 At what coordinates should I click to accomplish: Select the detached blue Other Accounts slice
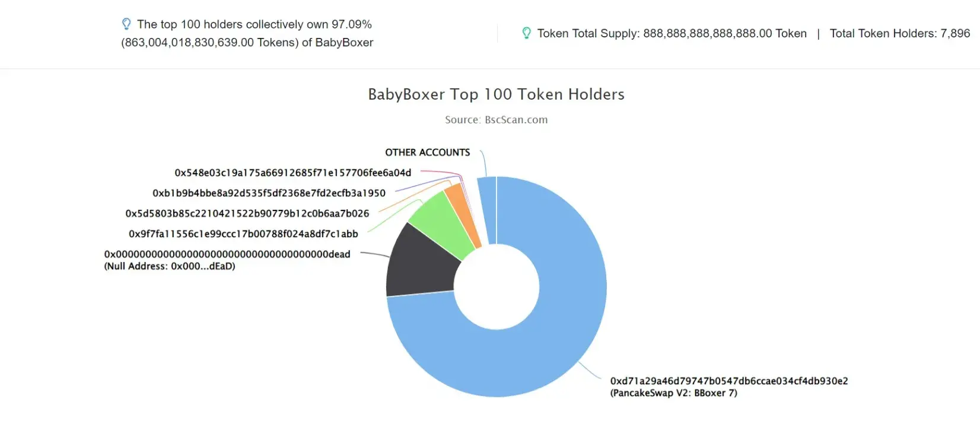point(487,210)
